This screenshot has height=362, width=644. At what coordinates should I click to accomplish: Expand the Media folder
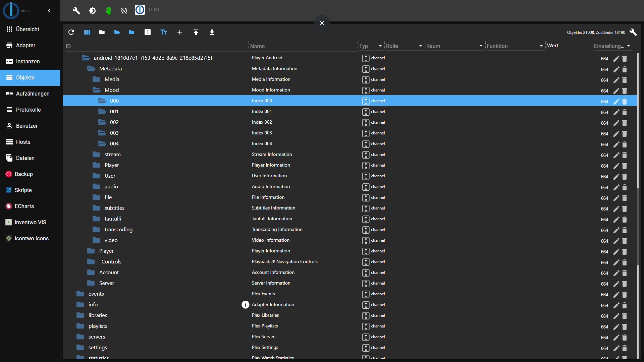point(96,79)
